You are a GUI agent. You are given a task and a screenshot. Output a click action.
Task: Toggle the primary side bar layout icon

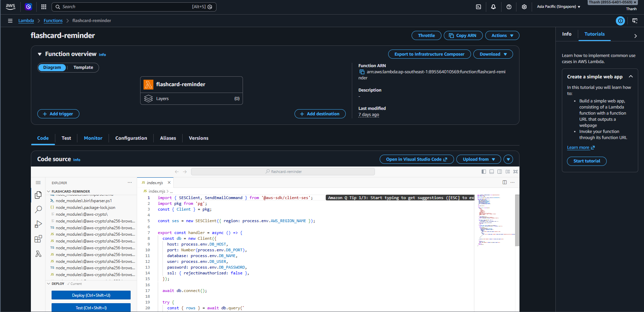click(484, 172)
